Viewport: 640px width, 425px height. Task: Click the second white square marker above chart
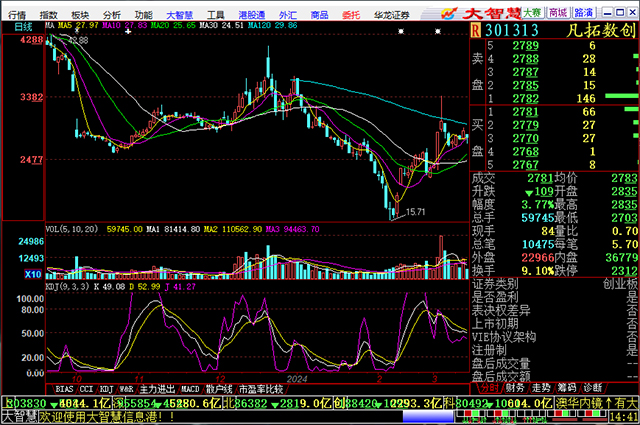pyautogui.click(x=438, y=31)
